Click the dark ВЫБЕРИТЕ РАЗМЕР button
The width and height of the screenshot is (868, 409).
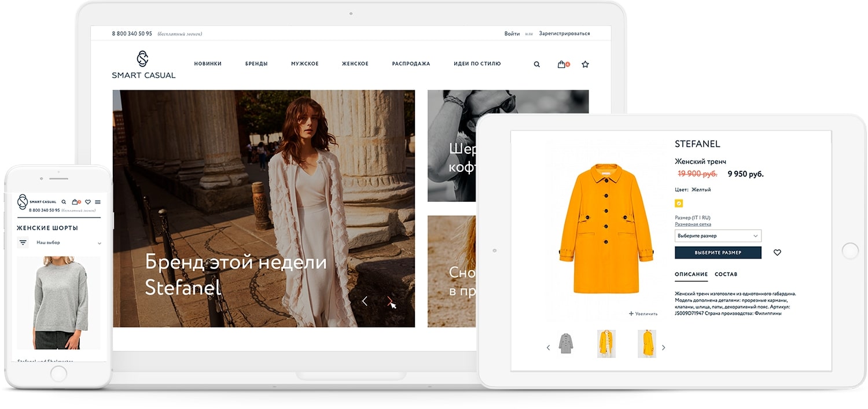718,253
